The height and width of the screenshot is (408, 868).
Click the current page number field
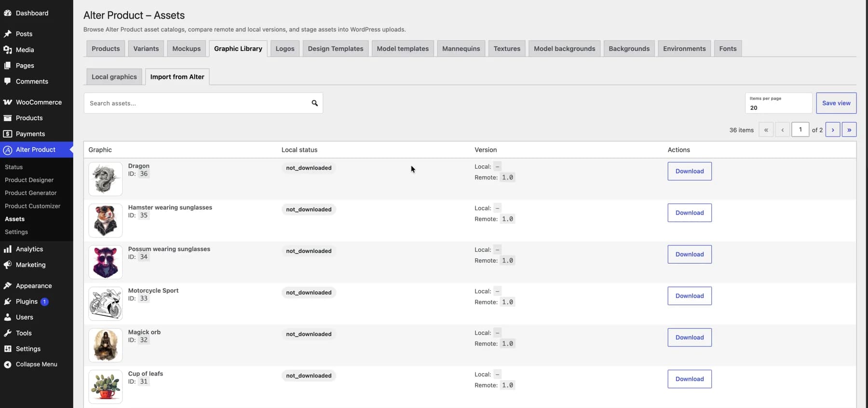tap(800, 130)
